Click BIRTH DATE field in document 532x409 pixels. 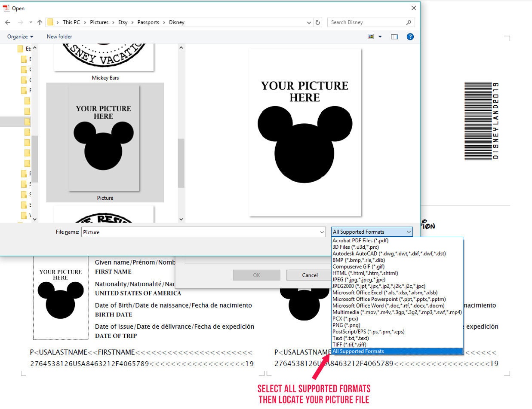coord(114,314)
